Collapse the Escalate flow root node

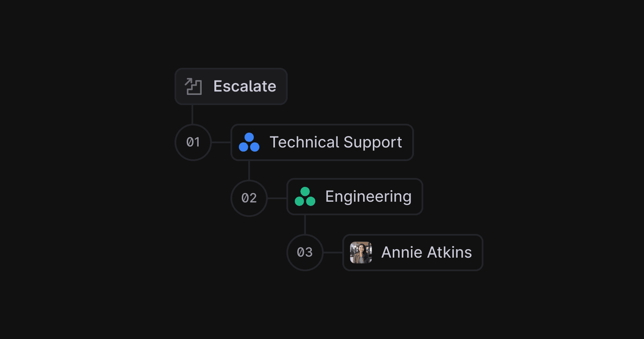point(231,86)
